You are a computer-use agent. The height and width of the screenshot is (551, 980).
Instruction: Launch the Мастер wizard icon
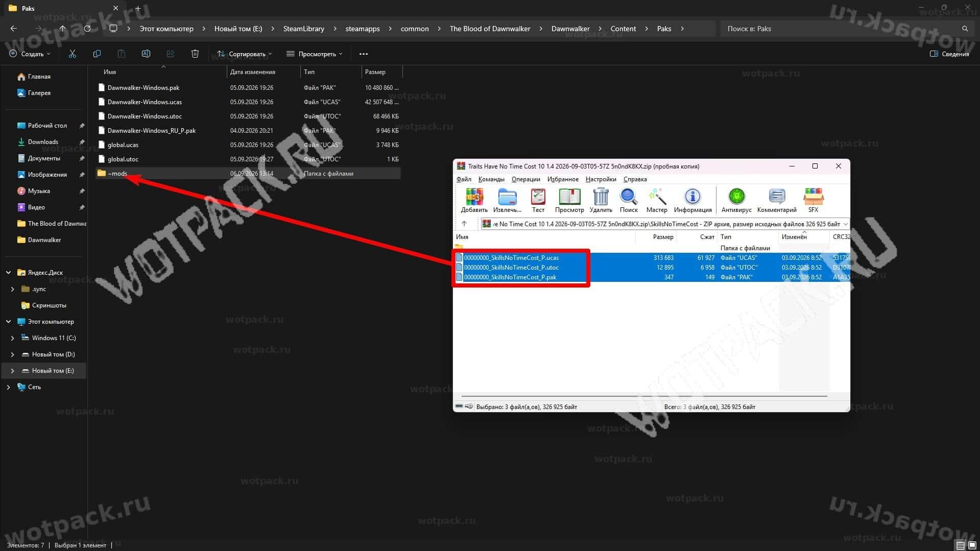(x=657, y=197)
